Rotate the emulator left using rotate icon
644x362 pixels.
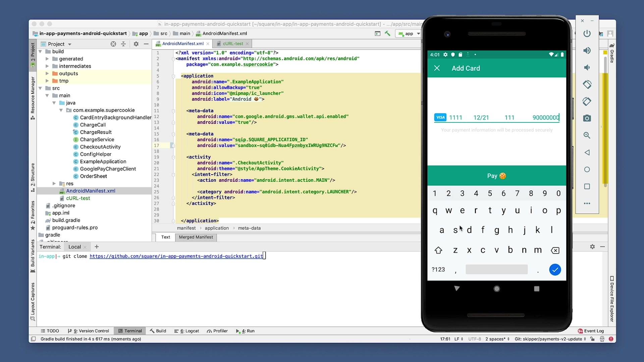tap(587, 84)
